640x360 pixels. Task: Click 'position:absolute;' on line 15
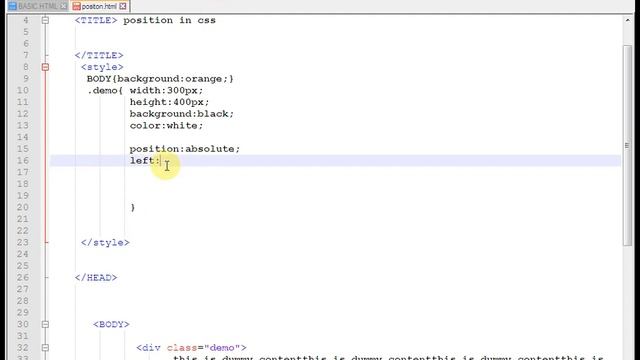tap(185, 149)
